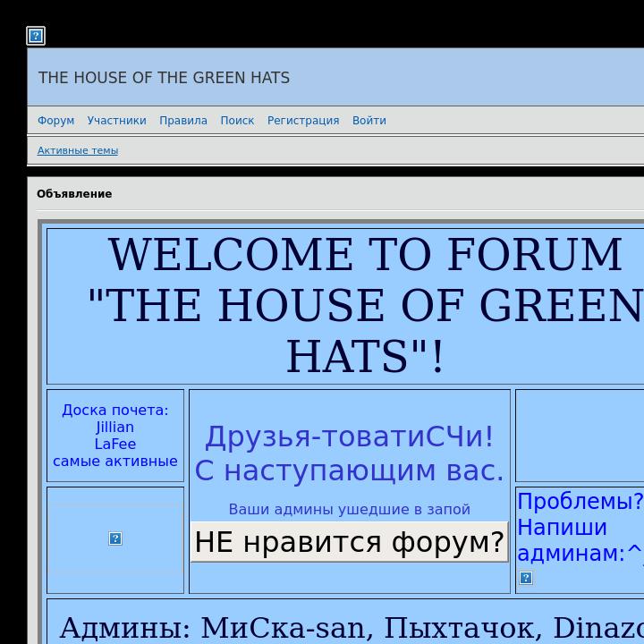The width and height of the screenshot is (644, 644).
Task: Click the самые активные text
Action: (x=115, y=462)
